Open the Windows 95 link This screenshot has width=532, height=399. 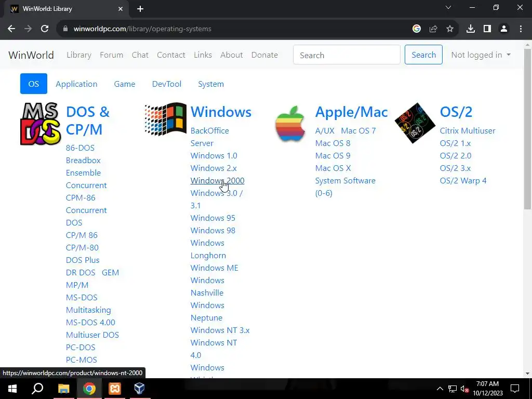pos(212,218)
